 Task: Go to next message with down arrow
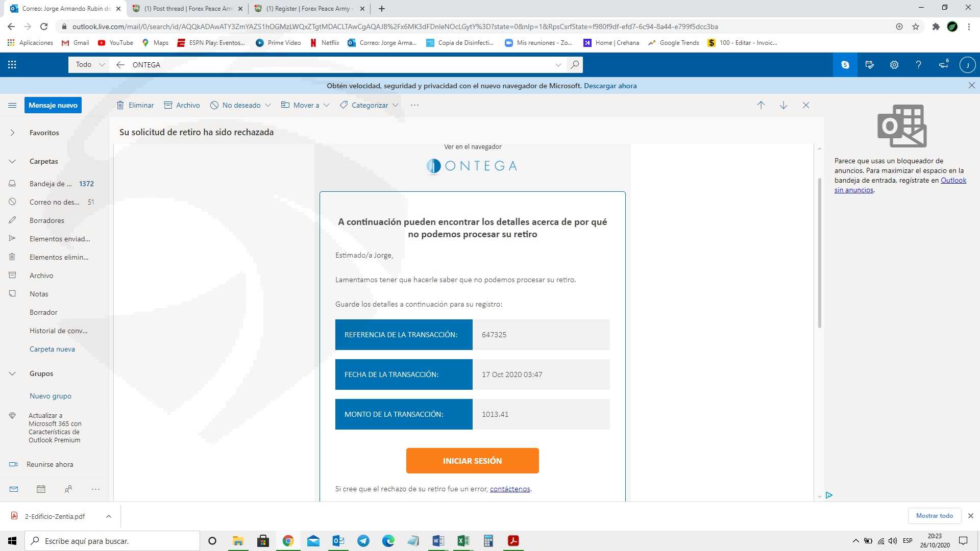click(783, 105)
